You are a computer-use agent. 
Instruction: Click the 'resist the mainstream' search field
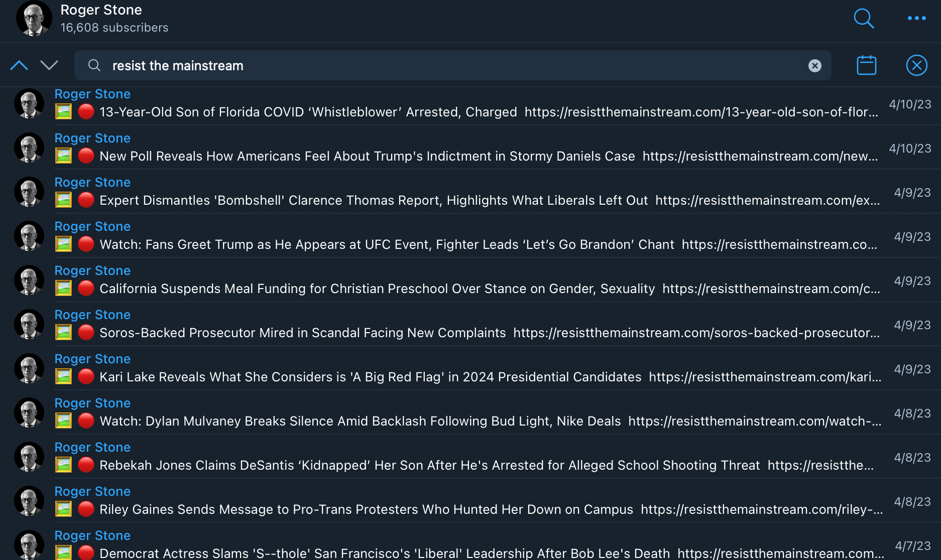(x=442, y=66)
